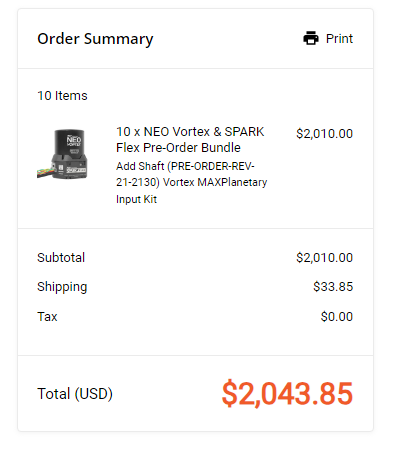Click the Print link text
393x449 pixels.
coord(339,38)
